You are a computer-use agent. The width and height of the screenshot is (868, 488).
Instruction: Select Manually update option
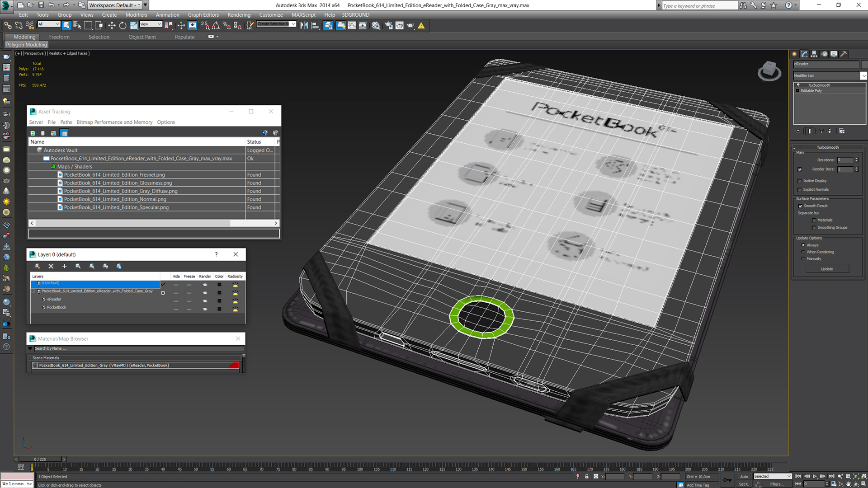(803, 259)
